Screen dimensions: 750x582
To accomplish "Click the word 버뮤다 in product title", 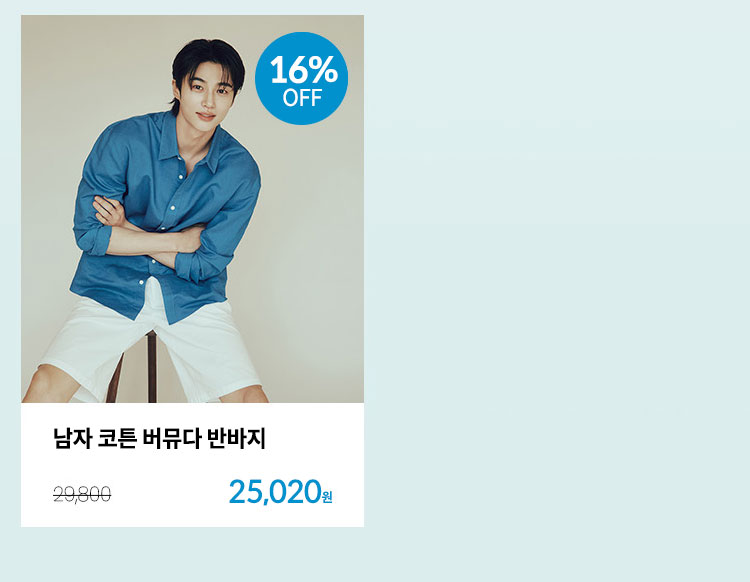I will [173, 438].
